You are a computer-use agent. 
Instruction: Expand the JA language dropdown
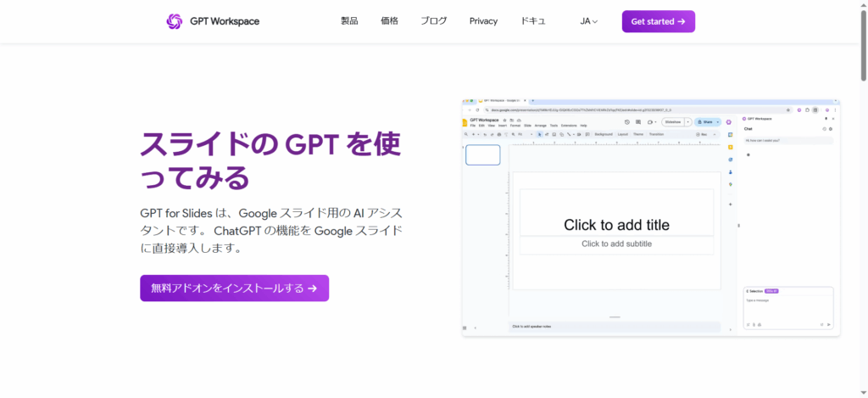pyautogui.click(x=589, y=21)
